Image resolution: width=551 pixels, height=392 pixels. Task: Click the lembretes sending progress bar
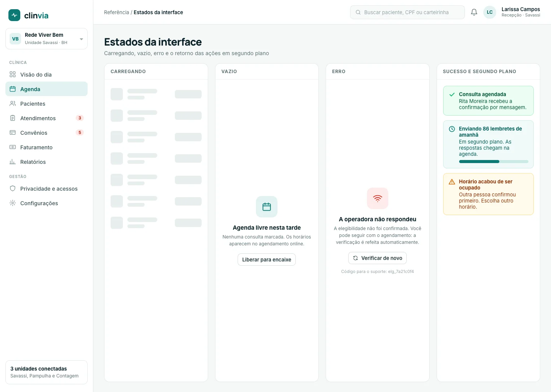[x=494, y=162]
